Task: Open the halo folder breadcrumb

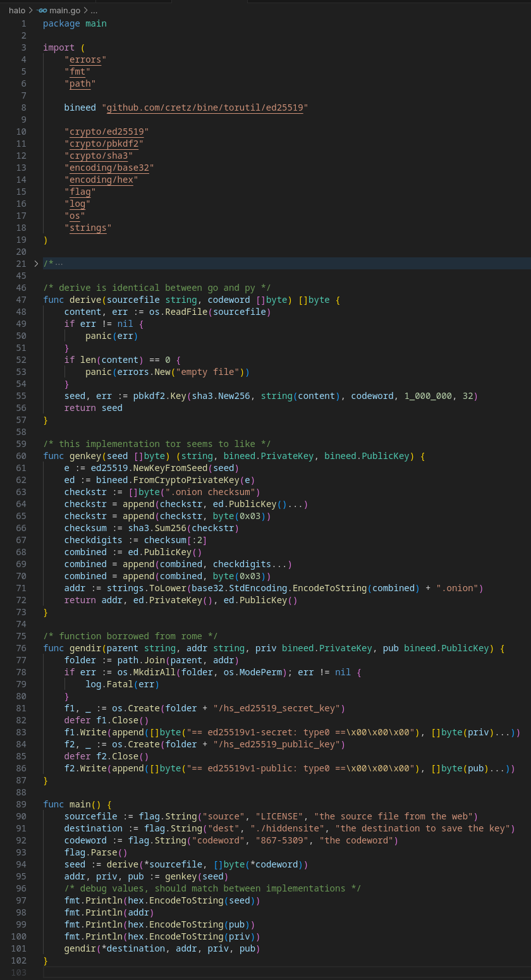Action: point(17,11)
